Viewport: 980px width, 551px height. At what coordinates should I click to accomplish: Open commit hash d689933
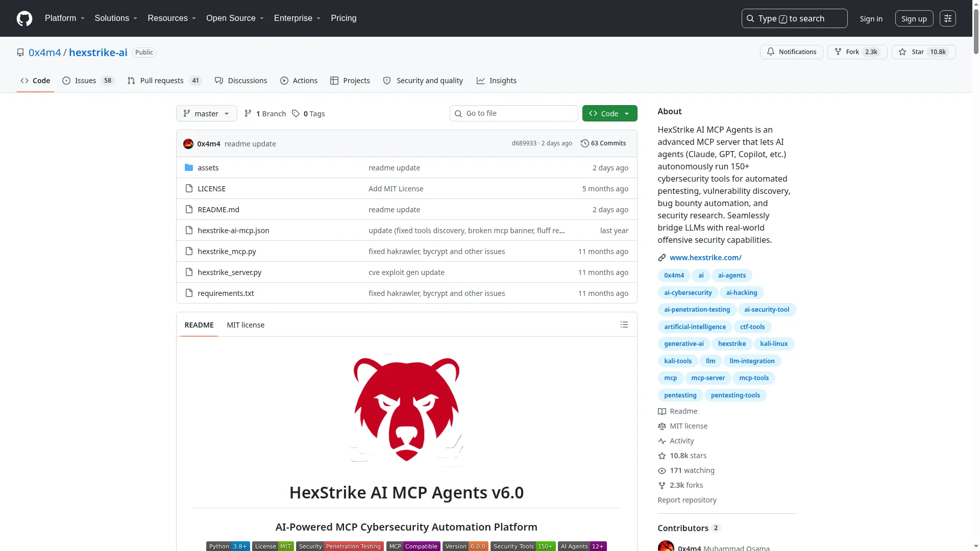coord(524,143)
